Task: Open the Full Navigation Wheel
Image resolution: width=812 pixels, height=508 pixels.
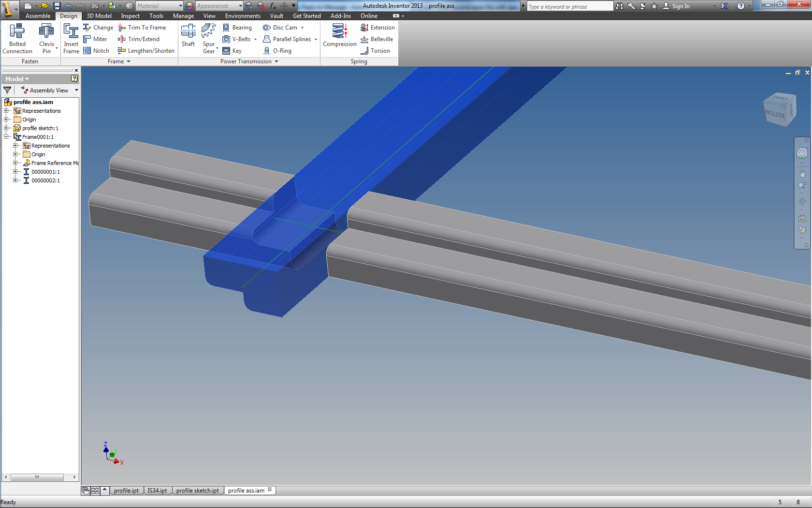Action: coord(802,153)
